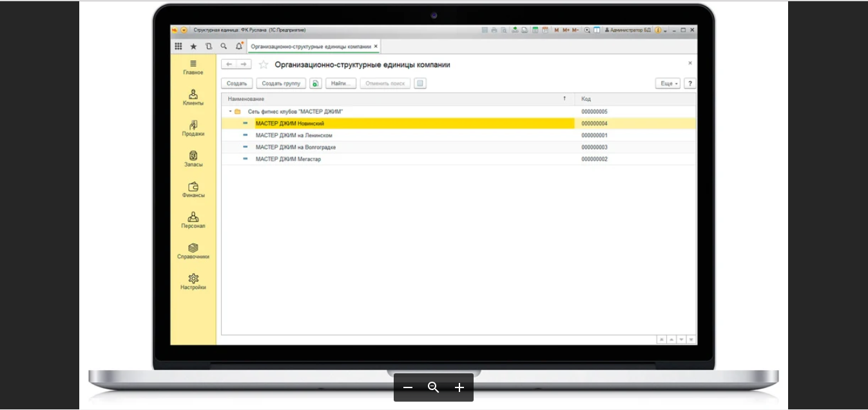The height and width of the screenshot is (410, 868).
Task: Add page to favorites with star outline
Action: point(263,64)
